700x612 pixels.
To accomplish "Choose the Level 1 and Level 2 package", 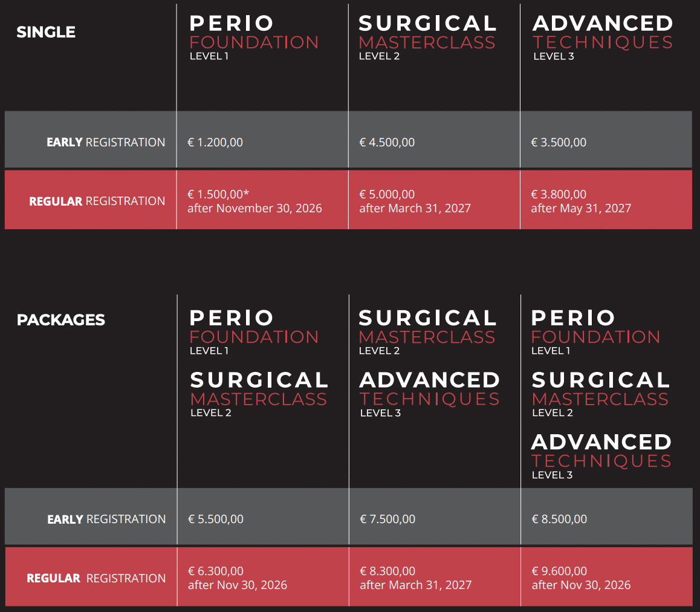I will (259, 363).
